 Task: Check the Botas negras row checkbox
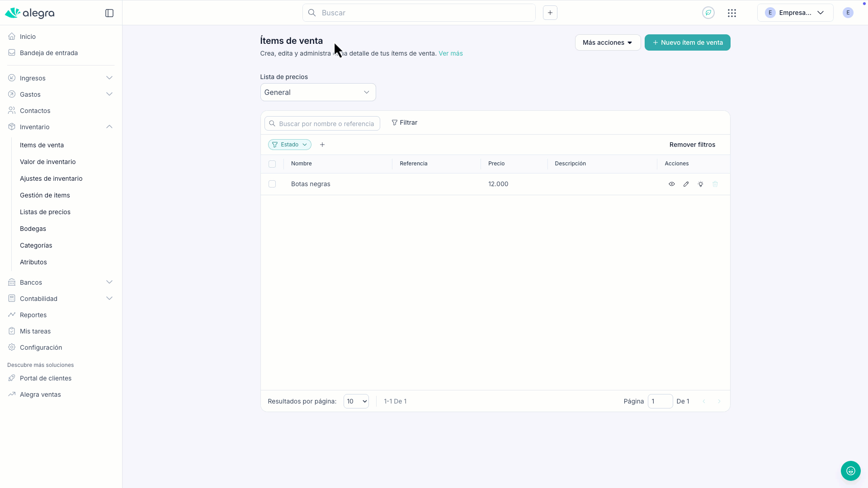tap(272, 184)
